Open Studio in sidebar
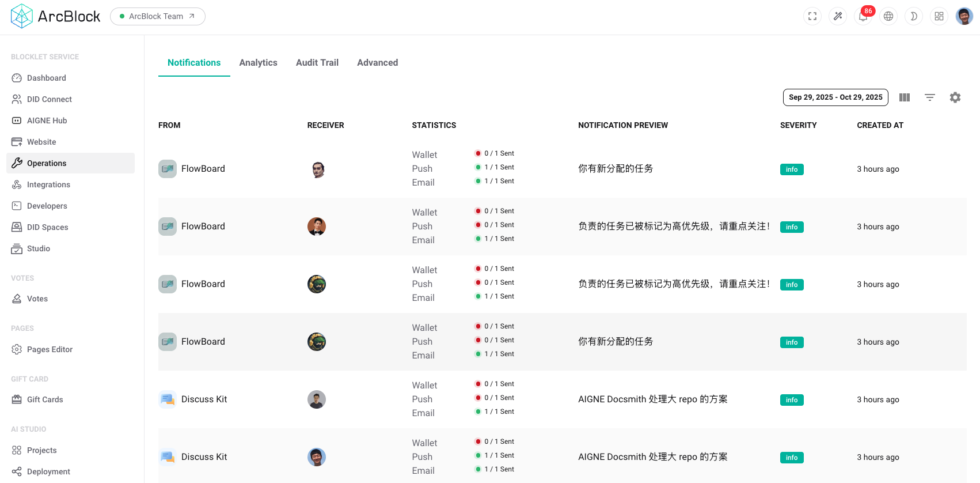 pyautogui.click(x=70, y=248)
